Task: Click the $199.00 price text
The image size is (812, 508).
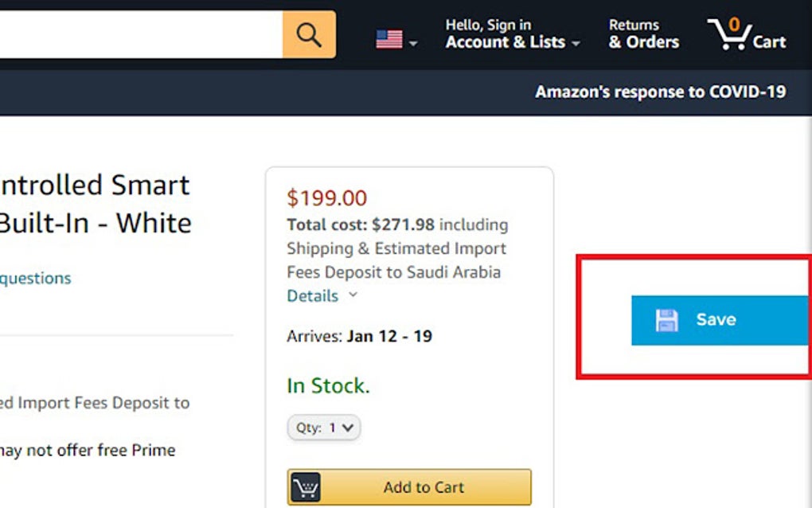Action: click(327, 197)
